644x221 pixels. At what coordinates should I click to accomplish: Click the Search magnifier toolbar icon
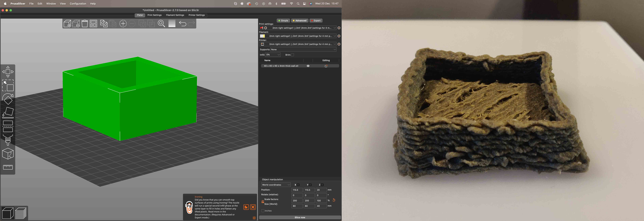click(x=161, y=24)
